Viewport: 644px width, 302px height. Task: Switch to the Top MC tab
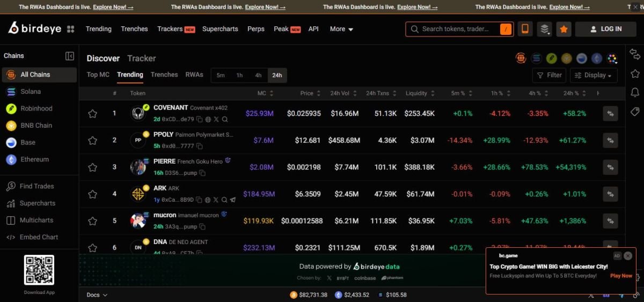pyautogui.click(x=98, y=75)
